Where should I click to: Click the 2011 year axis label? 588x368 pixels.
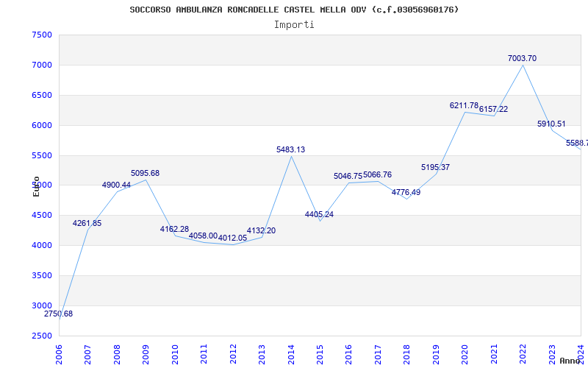[x=204, y=355]
